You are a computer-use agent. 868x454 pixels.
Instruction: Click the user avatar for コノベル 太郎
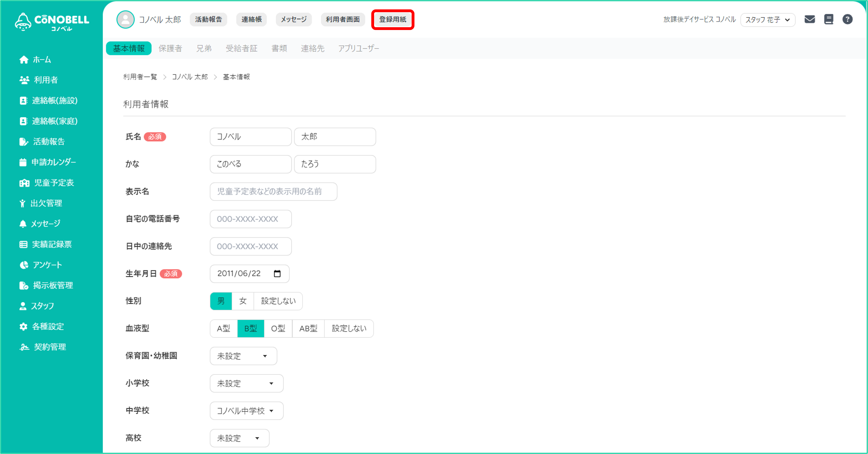tap(125, 19)
